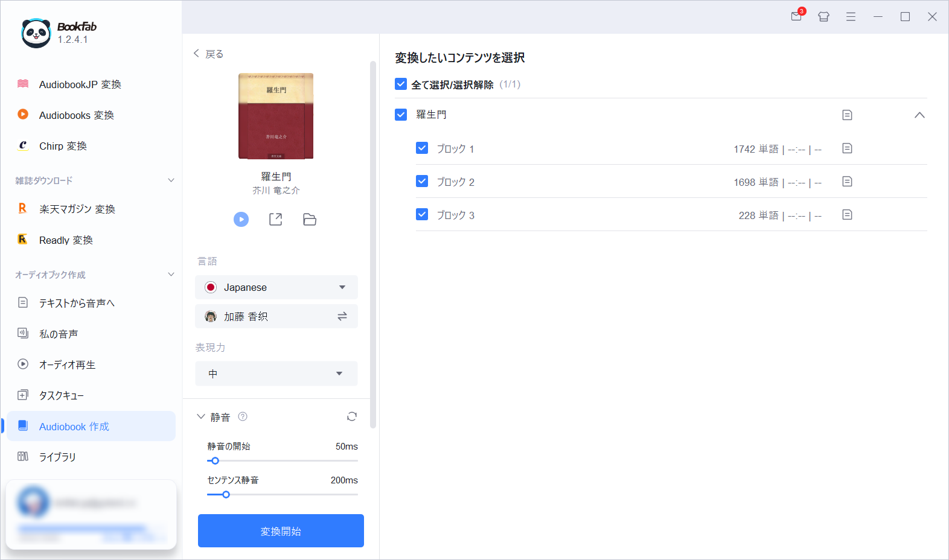Click the left panel vertical scrollbar
This screenshot has width=949, height=560.
point(373,244)
